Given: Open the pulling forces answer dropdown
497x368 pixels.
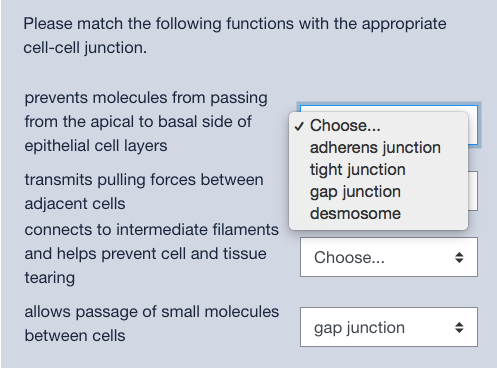Looking at the screenshot, I should point(473,191).
